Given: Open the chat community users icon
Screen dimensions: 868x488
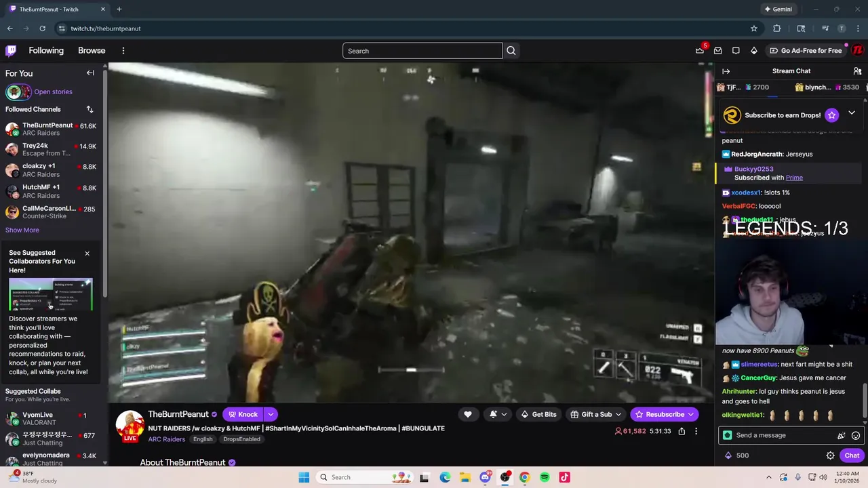Looking at the screenshot, I should (x=857, y=71).
